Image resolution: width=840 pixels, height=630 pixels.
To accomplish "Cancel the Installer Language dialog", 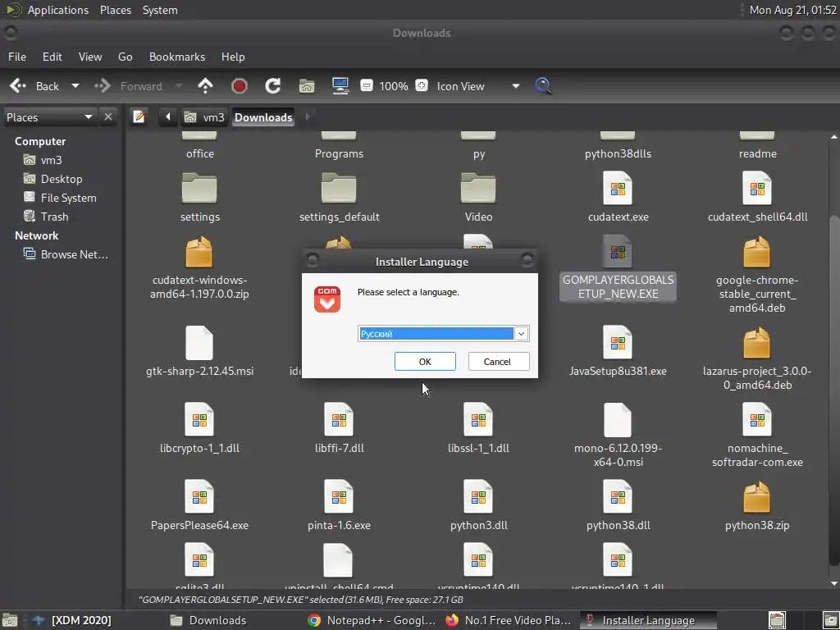I will coord(498,362).
